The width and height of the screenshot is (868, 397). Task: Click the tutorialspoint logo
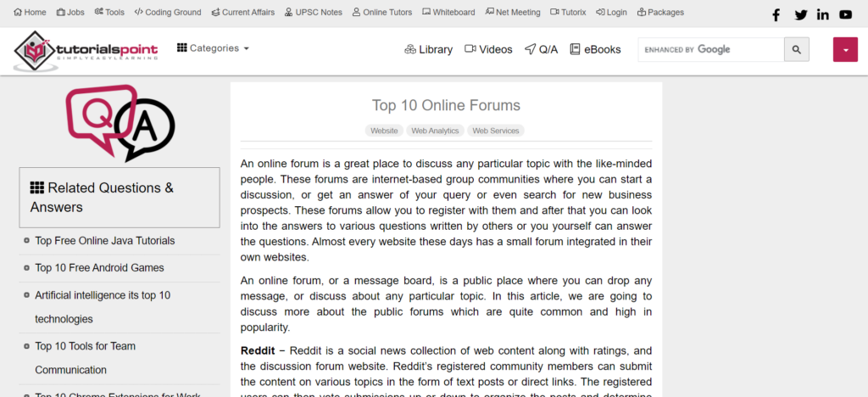(x=86, y=51)
